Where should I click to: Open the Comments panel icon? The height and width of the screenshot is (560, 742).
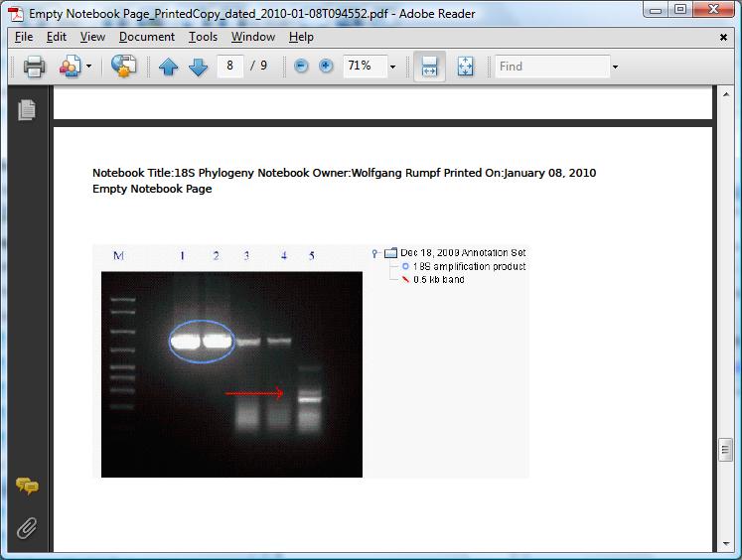click(27, 486)
